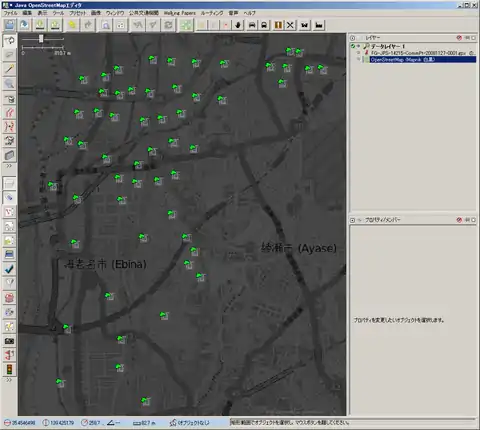Toggle visibility of OpenStreetMap Mapnik layer
480x430 pixels.
[359, 59]
